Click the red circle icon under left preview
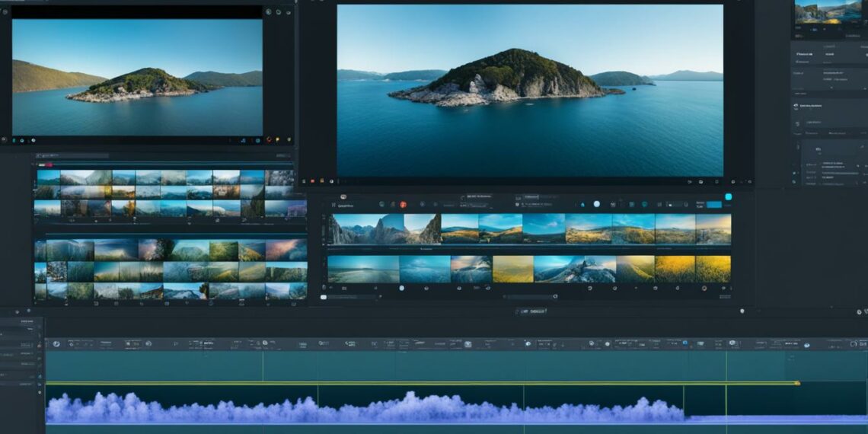Image resolution: width=868 pixels, height=434 pixels. pos(269,140)
